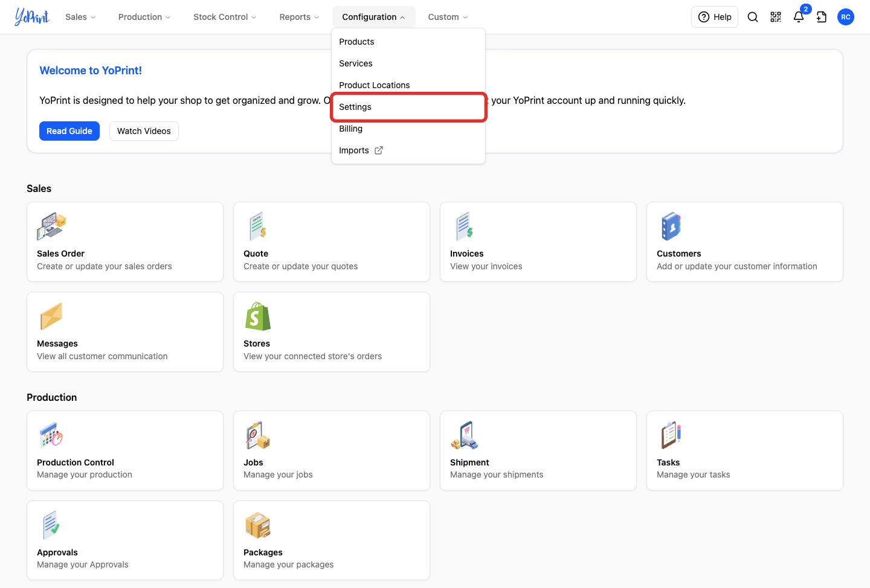Select Product Locations menu item

tap(408, 85)
